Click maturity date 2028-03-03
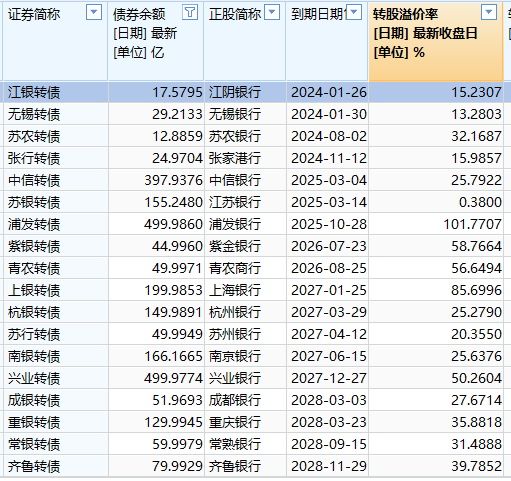511x481 pixels. tap(328, 400)
